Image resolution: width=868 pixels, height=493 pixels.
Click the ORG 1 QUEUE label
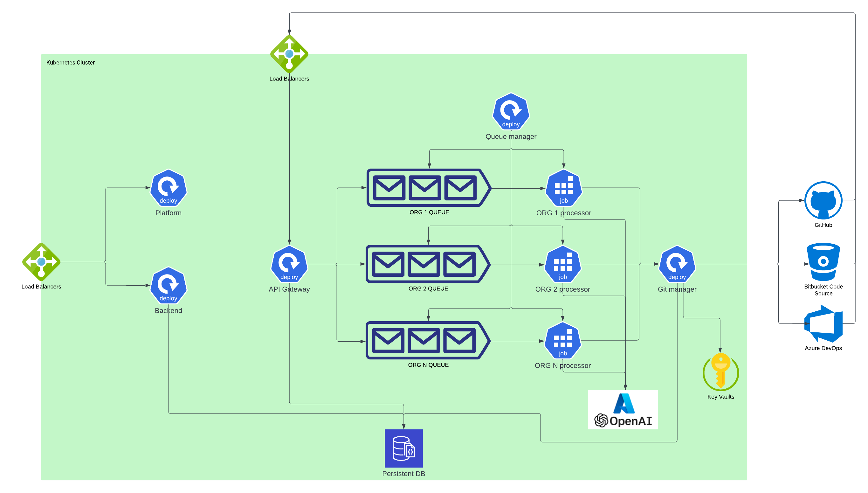429,212
